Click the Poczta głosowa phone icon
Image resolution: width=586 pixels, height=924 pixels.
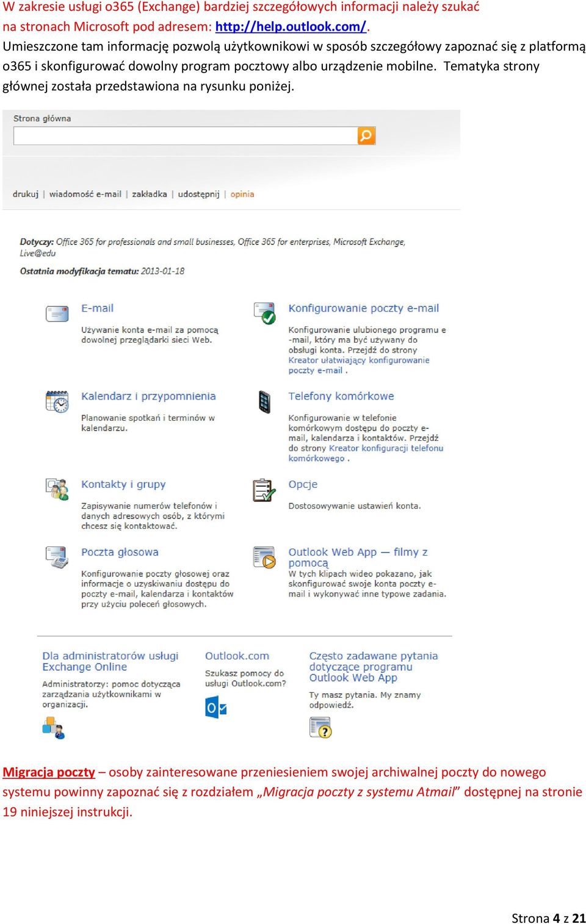pos(57,557)
